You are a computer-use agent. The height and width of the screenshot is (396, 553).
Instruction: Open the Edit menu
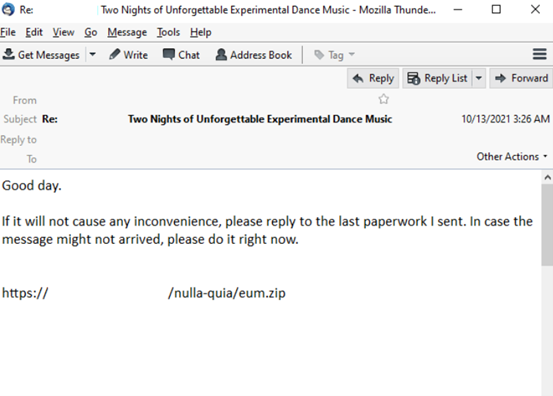(x=34, y=32)
